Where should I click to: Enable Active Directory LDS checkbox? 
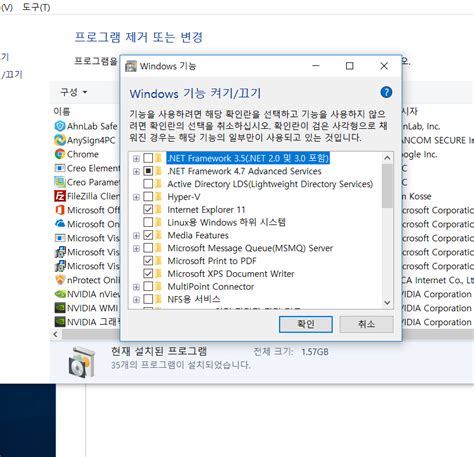point(148,184)
